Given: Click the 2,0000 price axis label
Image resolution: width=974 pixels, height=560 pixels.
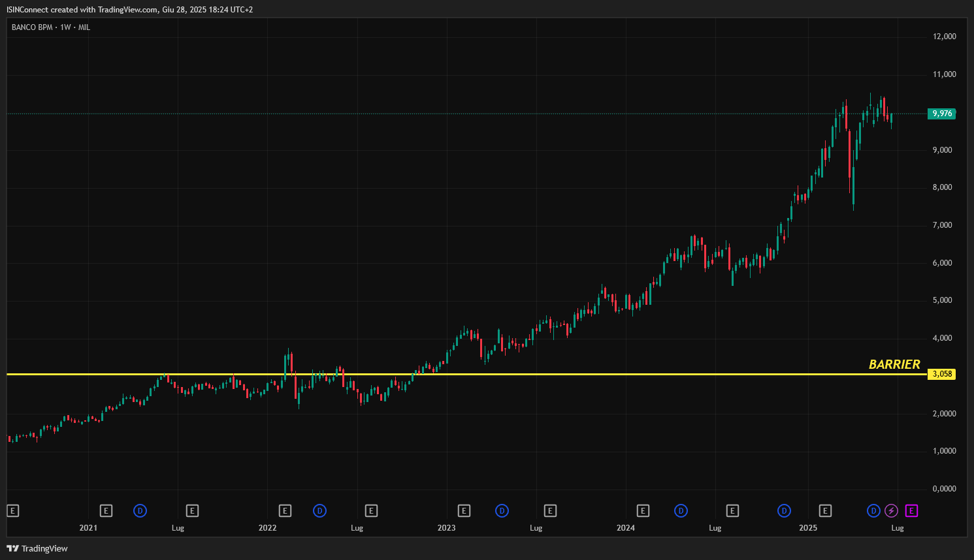Looking at the screenshot, I should [x=945, y=414].
